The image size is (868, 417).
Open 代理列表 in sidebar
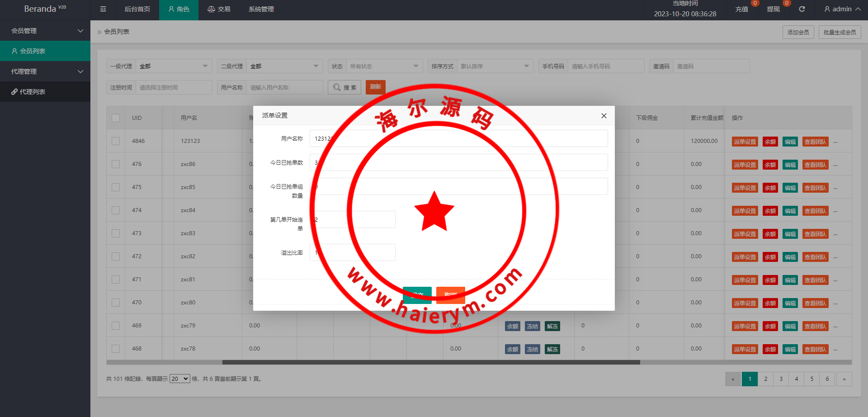point(45,92)
